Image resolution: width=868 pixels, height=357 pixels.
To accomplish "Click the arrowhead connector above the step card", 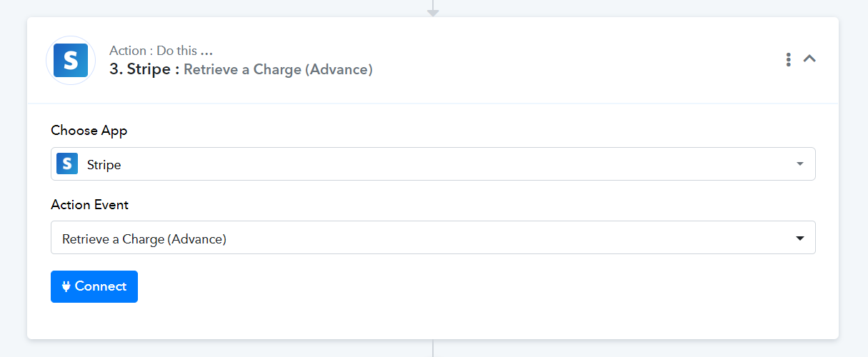I will point(433,12).
